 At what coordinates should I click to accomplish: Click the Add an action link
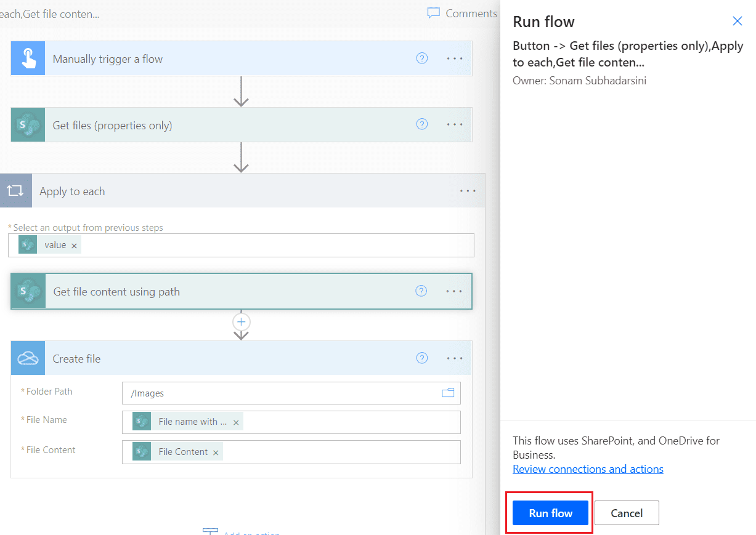coord(249,533)
